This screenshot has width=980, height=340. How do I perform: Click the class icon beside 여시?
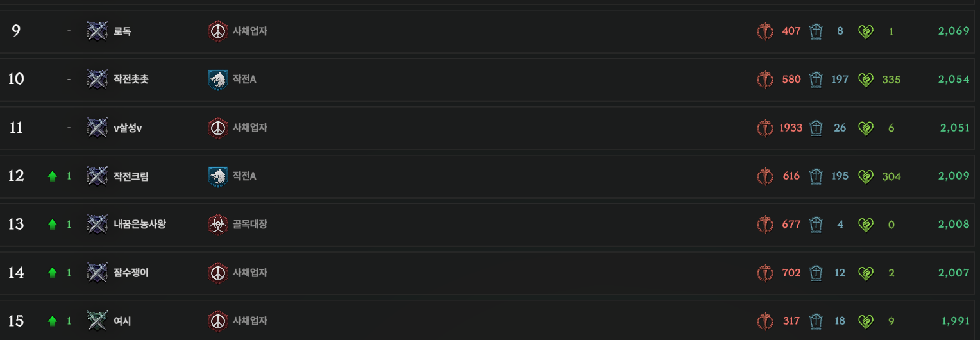coord(97,321)
